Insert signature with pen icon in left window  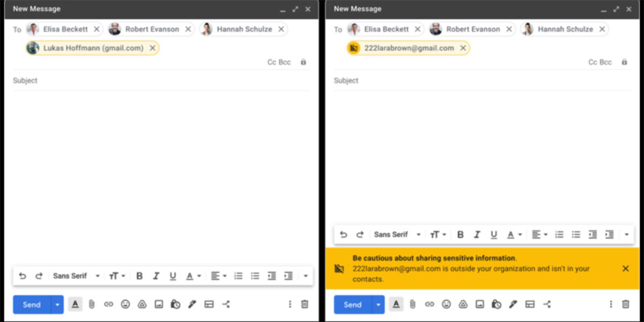point(192,304)
